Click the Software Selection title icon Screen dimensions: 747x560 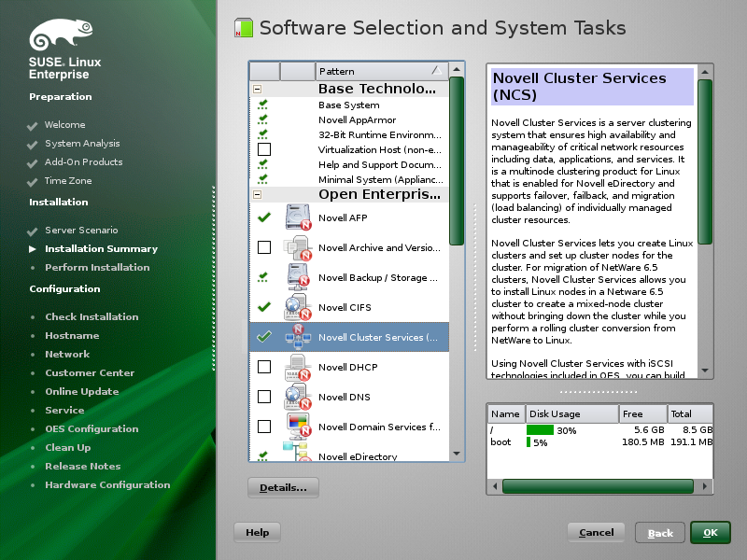244,28
